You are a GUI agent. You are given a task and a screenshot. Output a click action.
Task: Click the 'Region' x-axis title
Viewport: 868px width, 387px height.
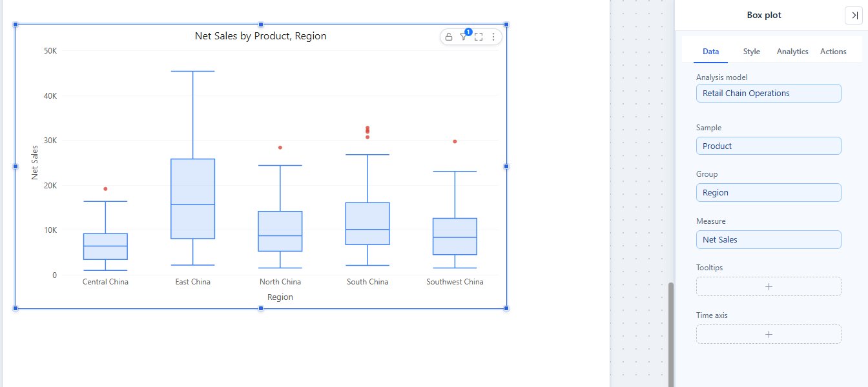coord(280,297)
